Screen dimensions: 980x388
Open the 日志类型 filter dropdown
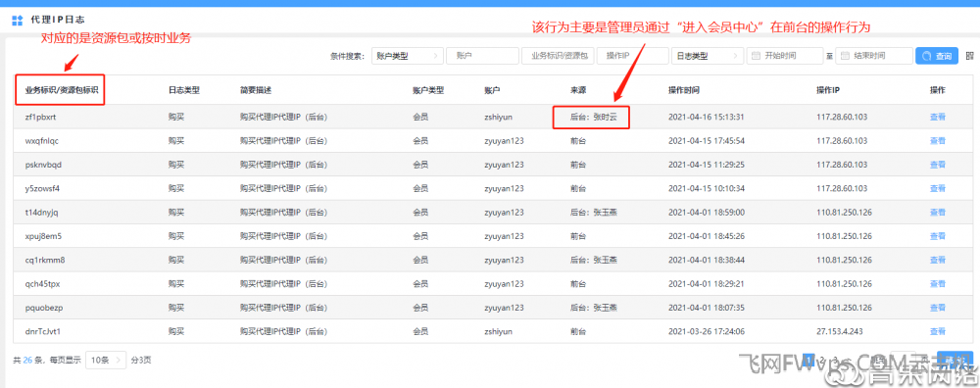tap(708, 56)
